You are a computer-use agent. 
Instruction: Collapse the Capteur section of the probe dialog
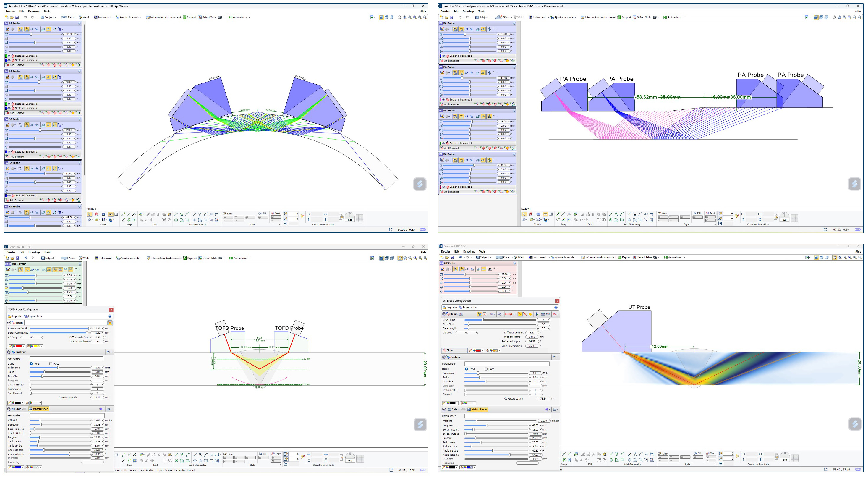(445, 357)
